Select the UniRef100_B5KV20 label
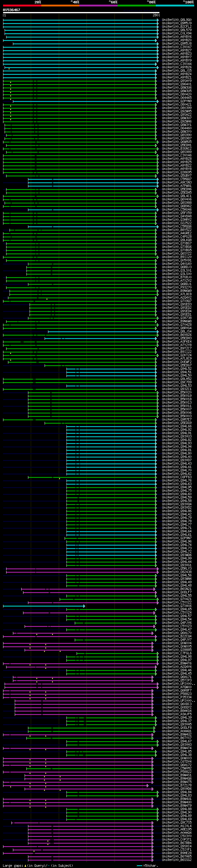This screenshot has width=197, height=868. click(x=177, y=393)
